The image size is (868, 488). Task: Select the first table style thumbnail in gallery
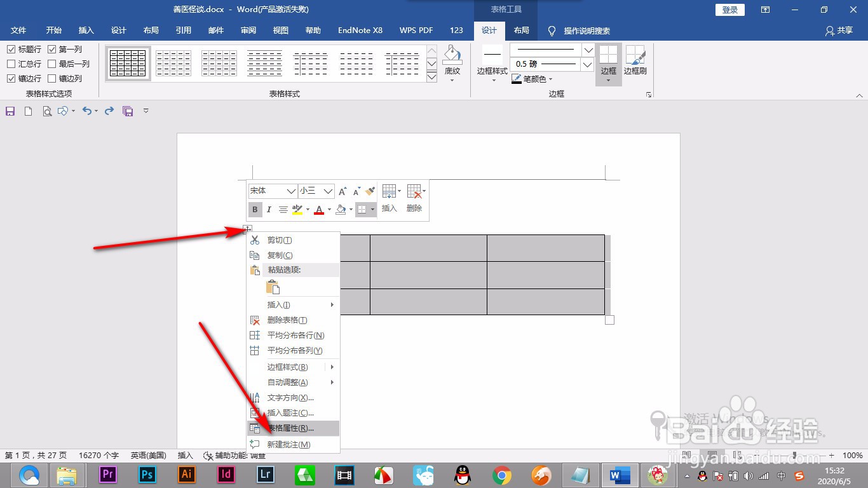[128, 63]
